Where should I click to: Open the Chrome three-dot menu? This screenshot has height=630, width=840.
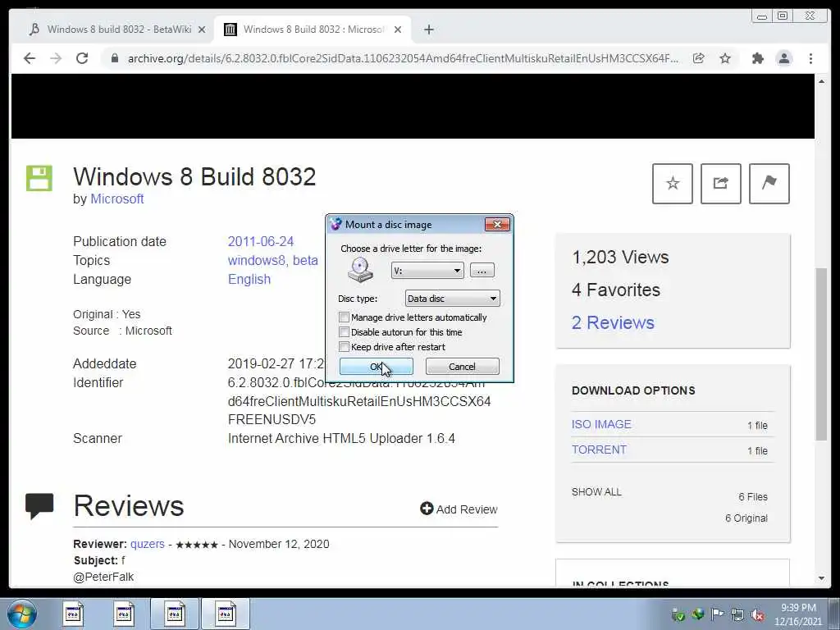pos(810,58)
